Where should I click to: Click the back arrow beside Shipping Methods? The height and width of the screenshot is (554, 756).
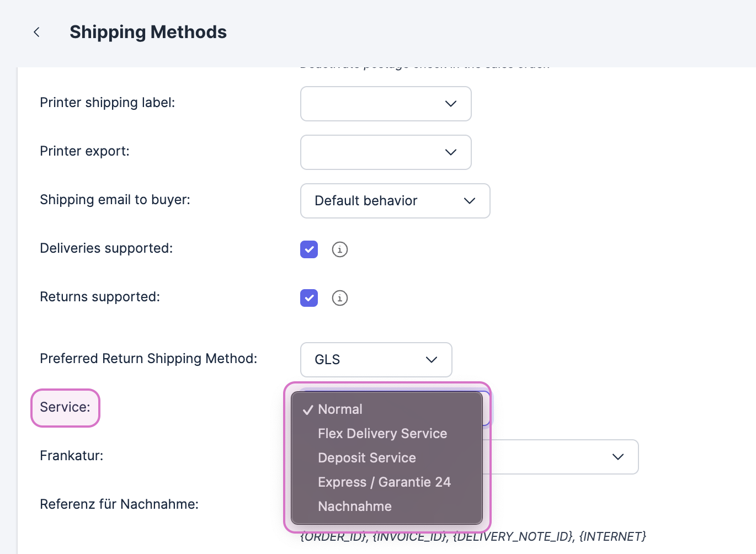tap(36, 32)
